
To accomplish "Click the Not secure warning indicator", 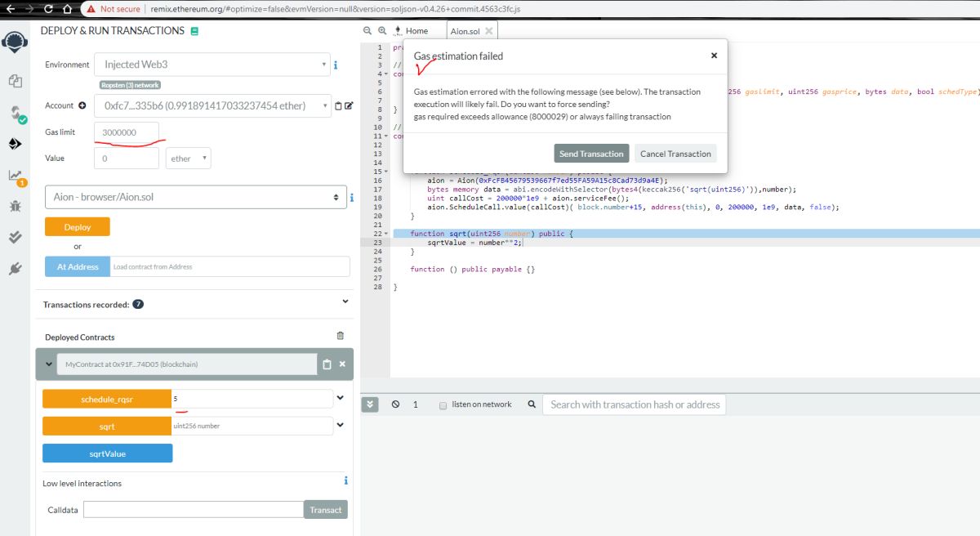I will (x=114, y=9).
